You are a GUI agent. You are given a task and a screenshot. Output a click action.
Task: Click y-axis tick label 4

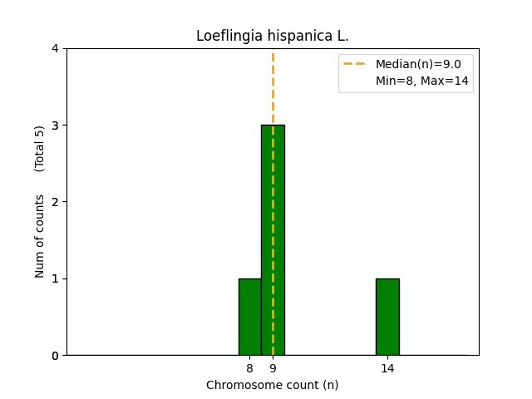coord(55,48)
